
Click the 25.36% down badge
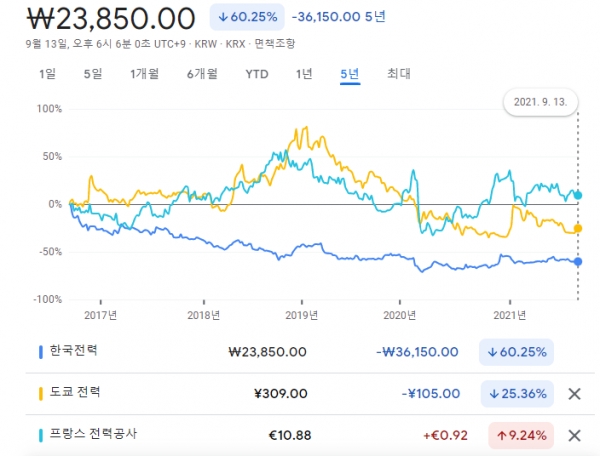point(517,394)
